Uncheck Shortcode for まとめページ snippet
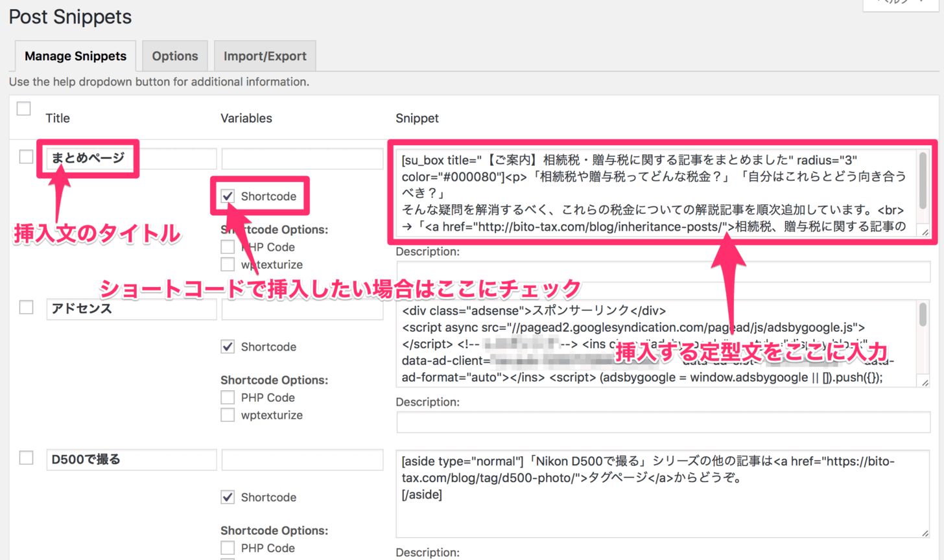Screen dimensions: 944x560 coord(228,196)
